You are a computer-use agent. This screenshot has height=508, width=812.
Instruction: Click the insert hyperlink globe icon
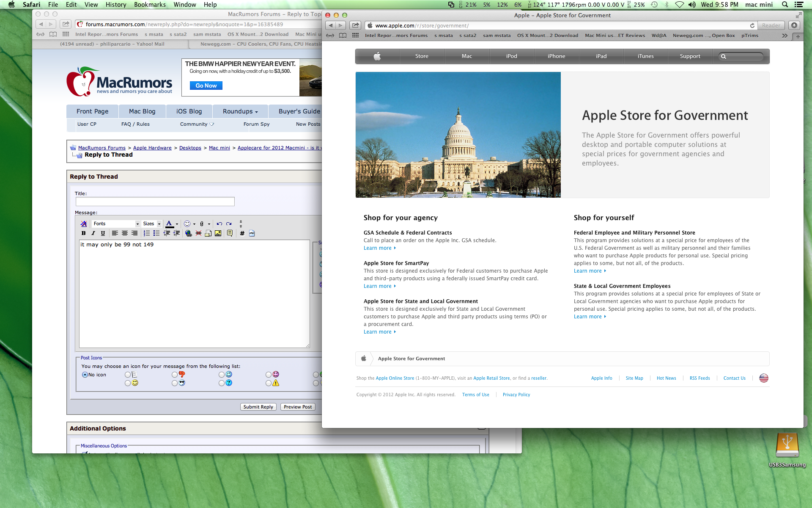click(189, 233)
